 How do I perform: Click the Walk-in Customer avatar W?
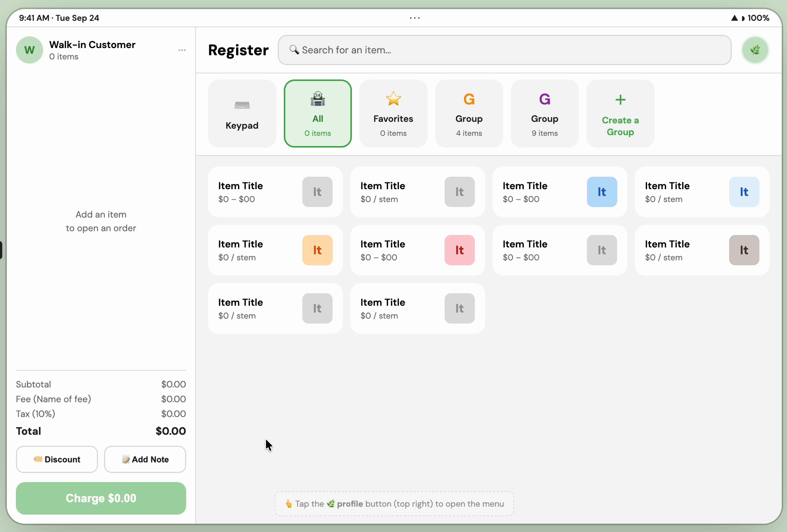[30, 50]
